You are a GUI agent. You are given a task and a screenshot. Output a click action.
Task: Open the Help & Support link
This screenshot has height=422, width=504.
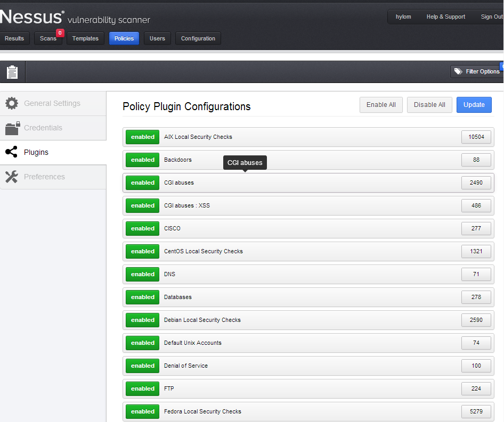tap(445, 17)
